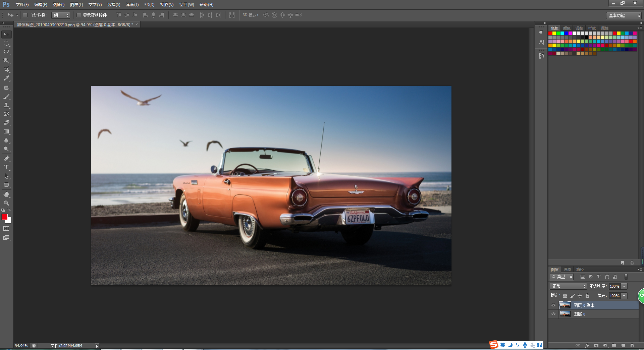Delete the selected layer via trash icon
The height and width of the screenshot is (350, 644).
point(632,345)
